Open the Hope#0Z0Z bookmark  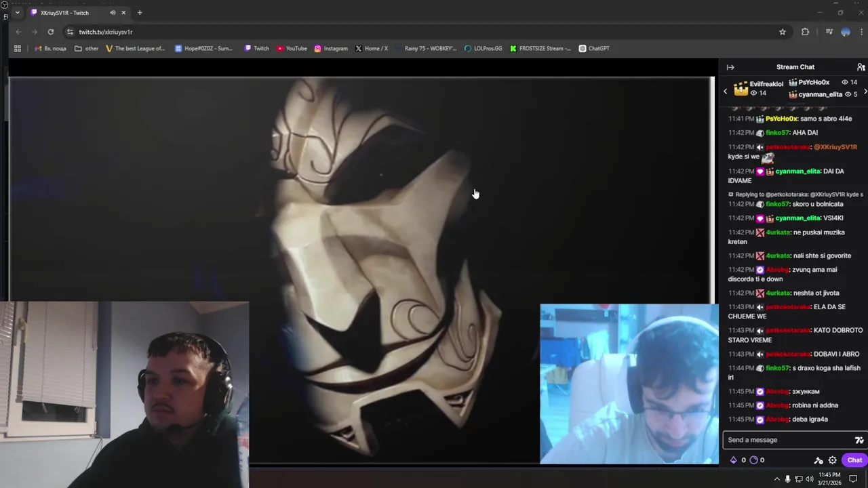pyautogui.click(x=204, y=48)
